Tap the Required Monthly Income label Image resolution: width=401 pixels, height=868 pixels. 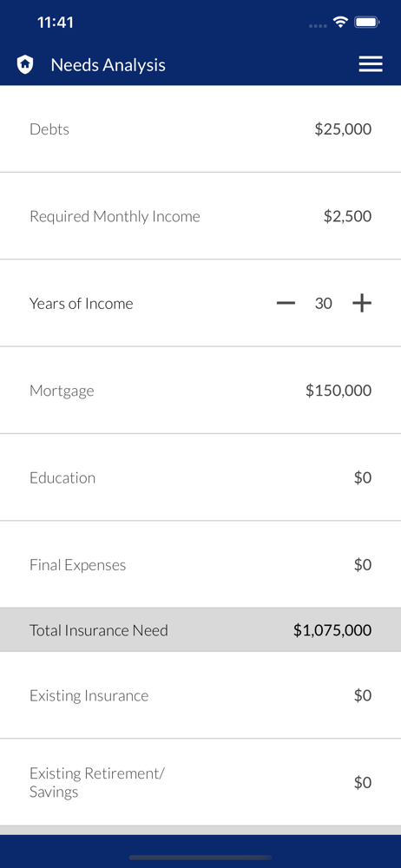tap(115, 216)
